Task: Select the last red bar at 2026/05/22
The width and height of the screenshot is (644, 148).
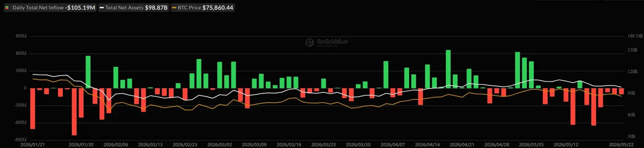Action: (621, 91)
